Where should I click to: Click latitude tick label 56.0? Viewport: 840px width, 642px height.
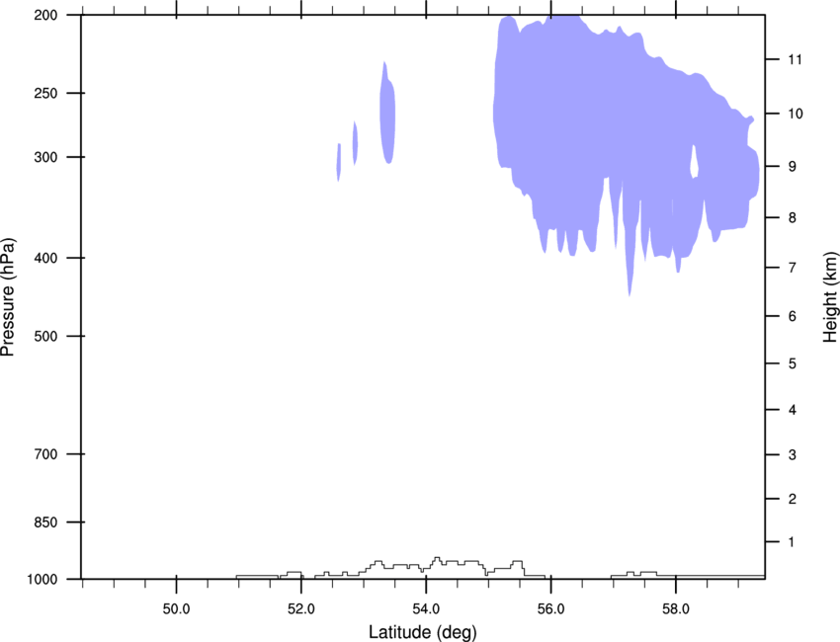(x=550, y=609)
